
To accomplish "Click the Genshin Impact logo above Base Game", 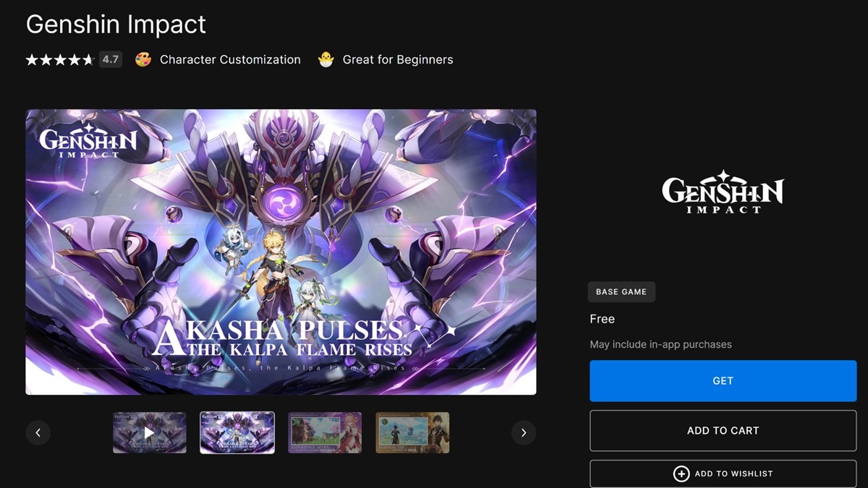I will (723, 192).
